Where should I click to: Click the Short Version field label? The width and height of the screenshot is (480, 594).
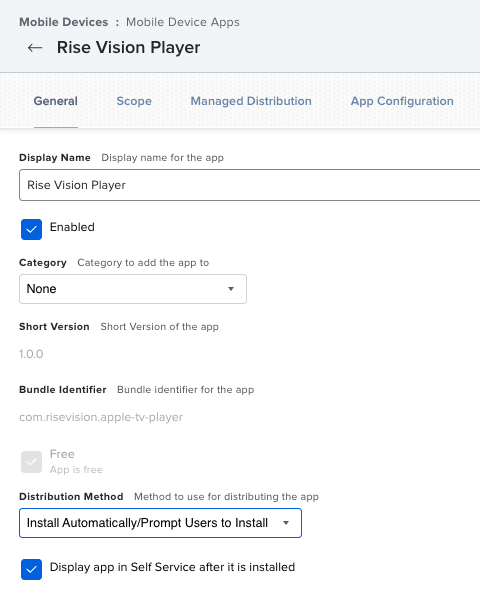(54, 327)
